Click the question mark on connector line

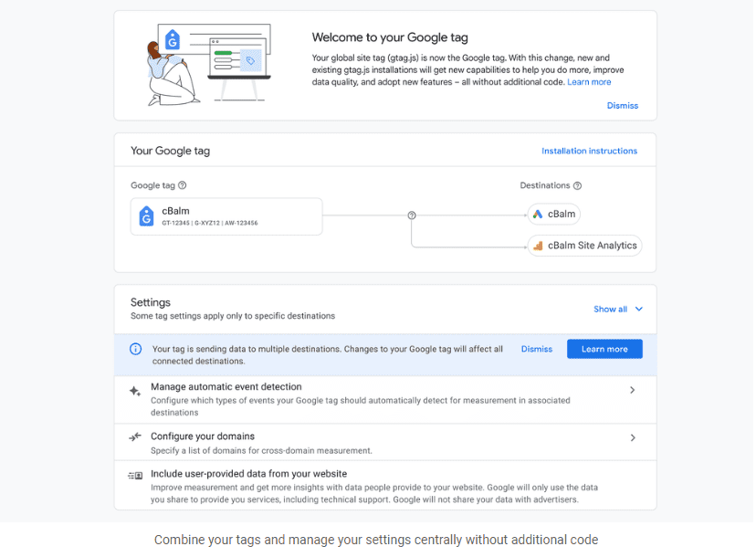point(412,215)
